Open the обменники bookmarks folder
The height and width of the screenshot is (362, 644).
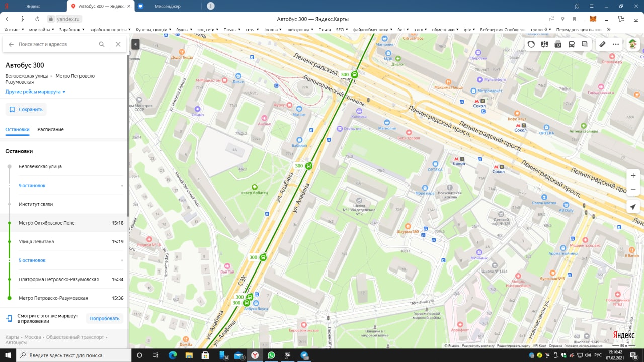click(445, 30)
